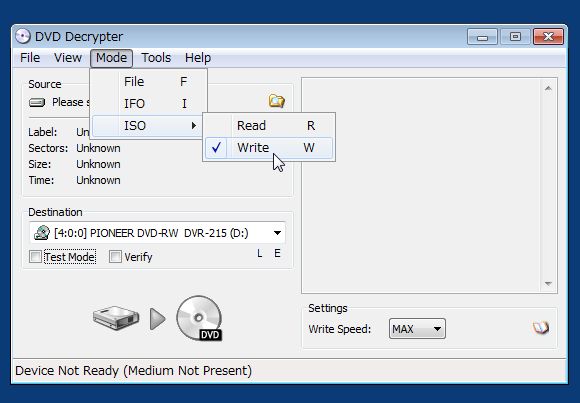Click the log panel scroll down arrow

coord(548,283)
